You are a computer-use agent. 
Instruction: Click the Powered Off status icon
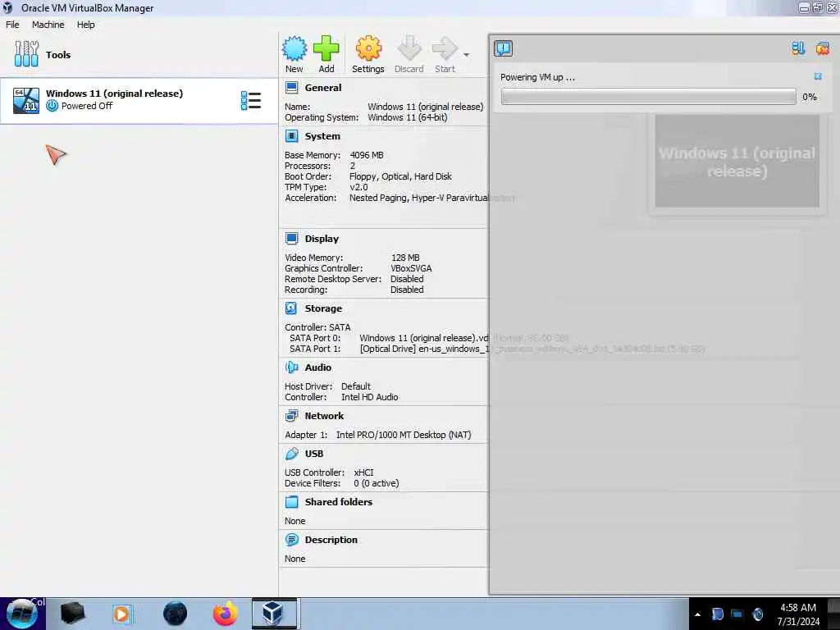click(x=52, y=106)
